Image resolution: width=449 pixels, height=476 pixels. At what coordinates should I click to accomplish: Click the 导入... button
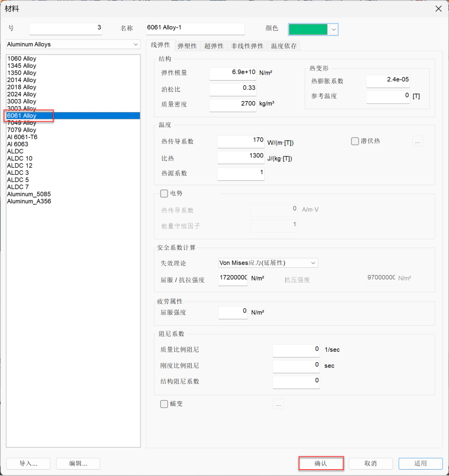point(28,463)
